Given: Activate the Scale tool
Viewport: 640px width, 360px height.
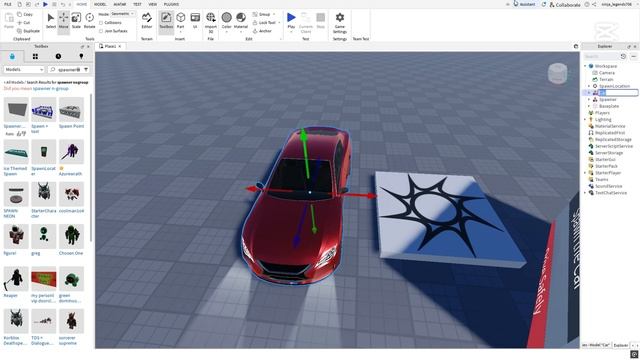Looking at the screenshot, I should pyautogui.click(x=76, y=20).
